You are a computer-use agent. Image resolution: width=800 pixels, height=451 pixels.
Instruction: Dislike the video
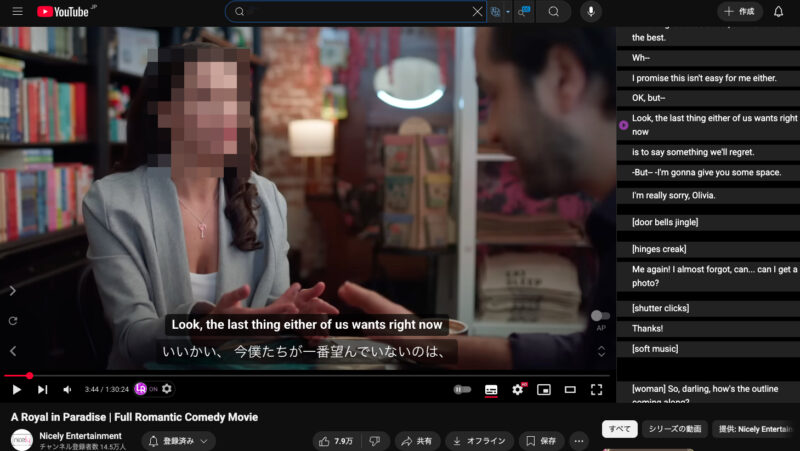375,441
